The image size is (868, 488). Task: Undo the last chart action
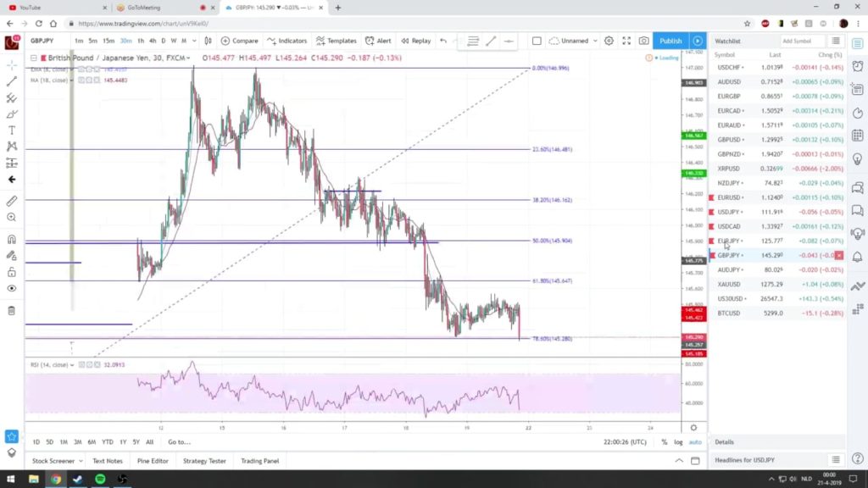pos(443,41)
